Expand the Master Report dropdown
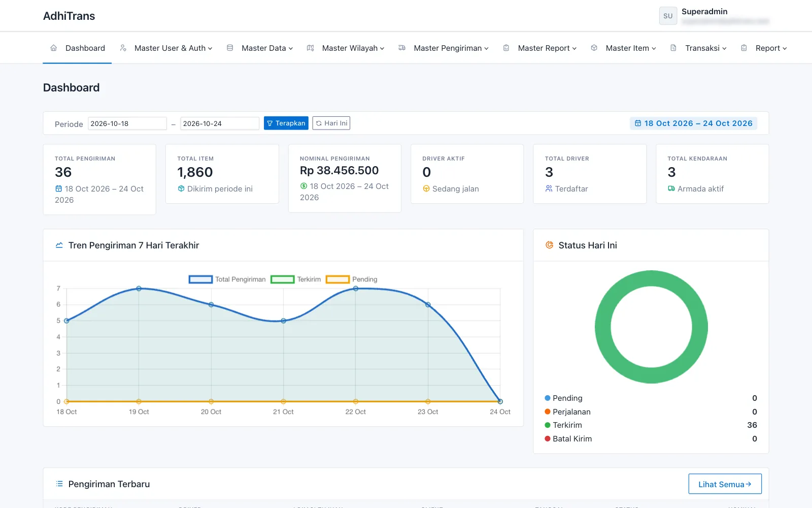This screenshot has width=812, height=508. point(540,48)
